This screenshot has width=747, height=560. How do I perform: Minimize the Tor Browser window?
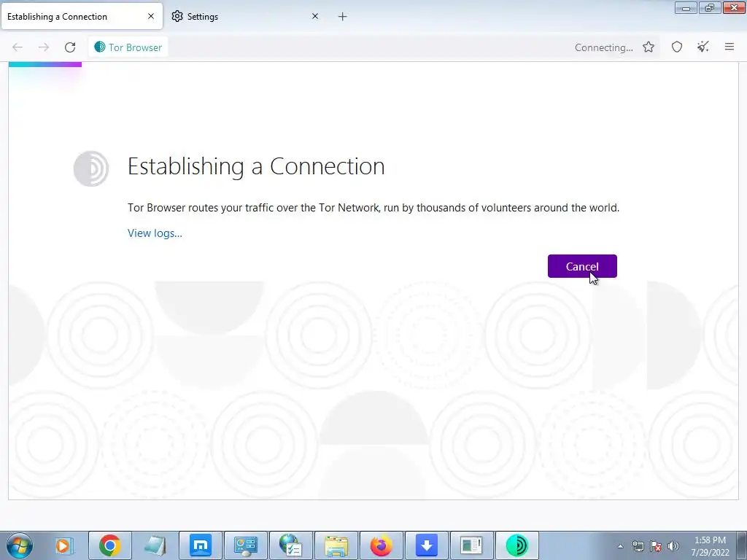coord(686,7)
